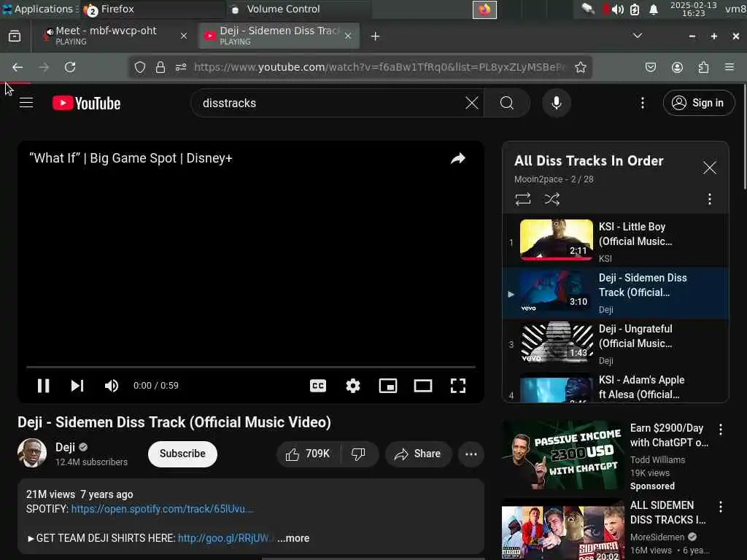747x560 pixels.
Task: Toggle shuffle playlist
Action: tap(551, 198)
